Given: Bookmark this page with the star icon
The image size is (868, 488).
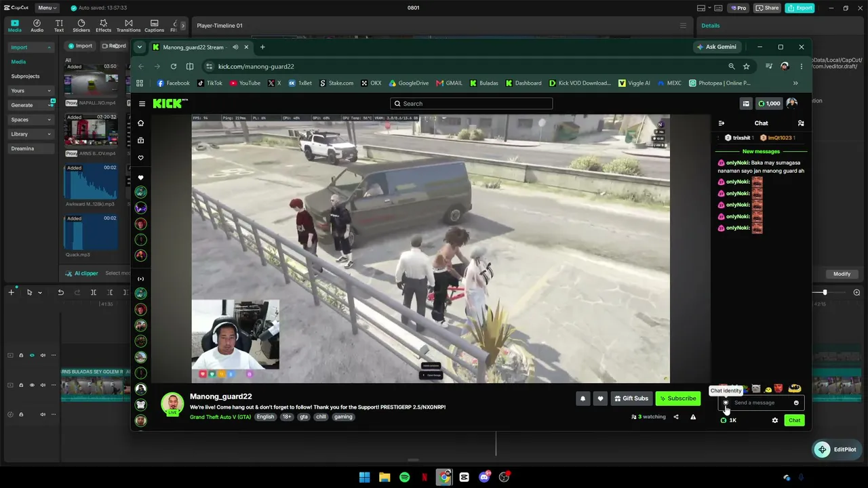Looking at the screenshot, I should (747, 66).
